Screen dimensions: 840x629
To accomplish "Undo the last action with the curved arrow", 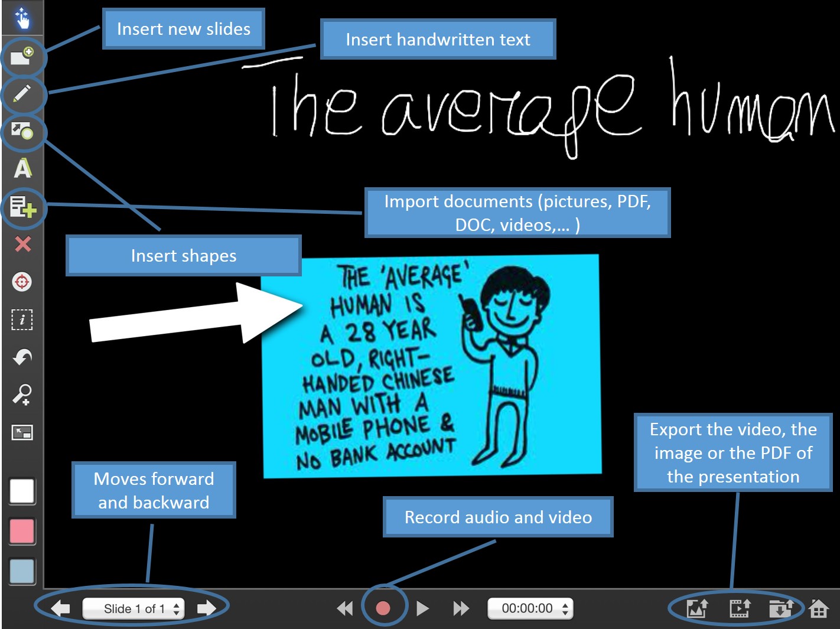I will click(x=22, y=357).
